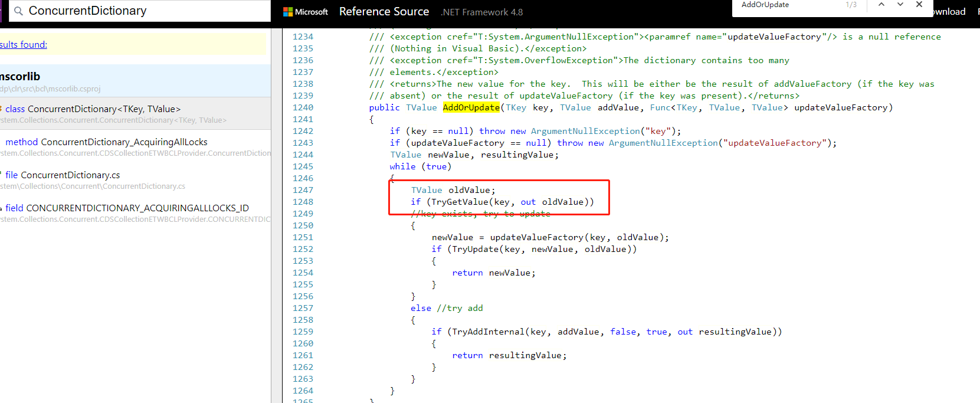Viewport: 980px width, 403px height.
Task: Open the Reference Source home link
Action: point(384,12)
